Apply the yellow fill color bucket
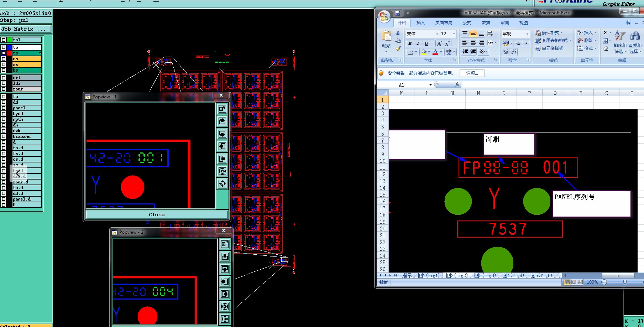Screen dimensions: 644x327 (x=424, y=52)
